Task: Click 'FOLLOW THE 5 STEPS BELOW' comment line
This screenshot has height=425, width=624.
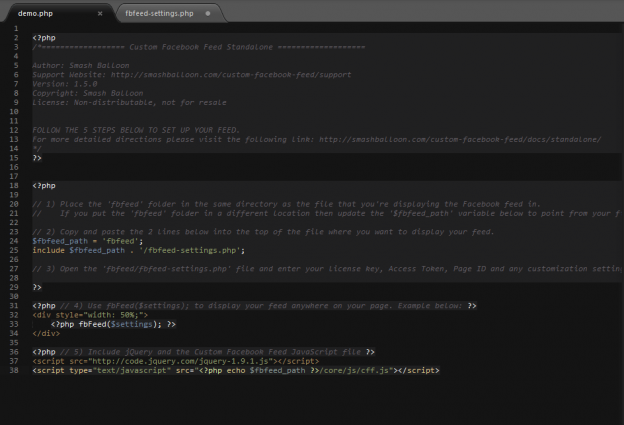Action: (135, 130)
